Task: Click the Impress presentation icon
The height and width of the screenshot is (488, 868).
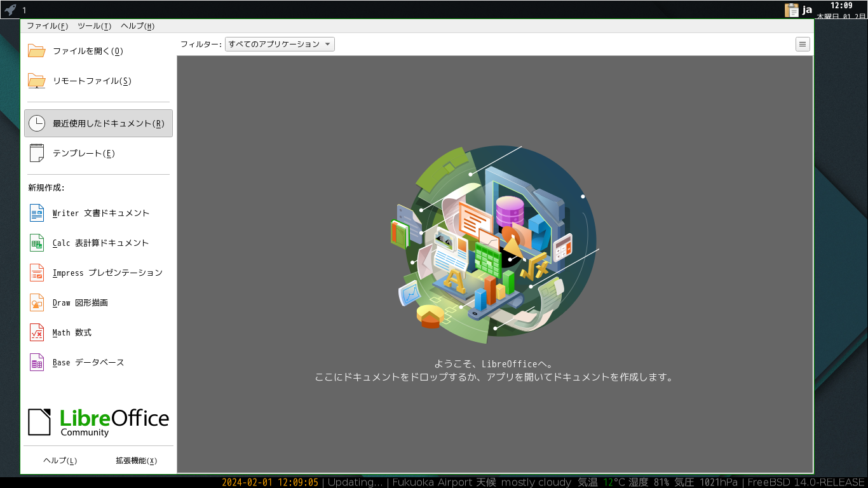Action: (37, 273)
